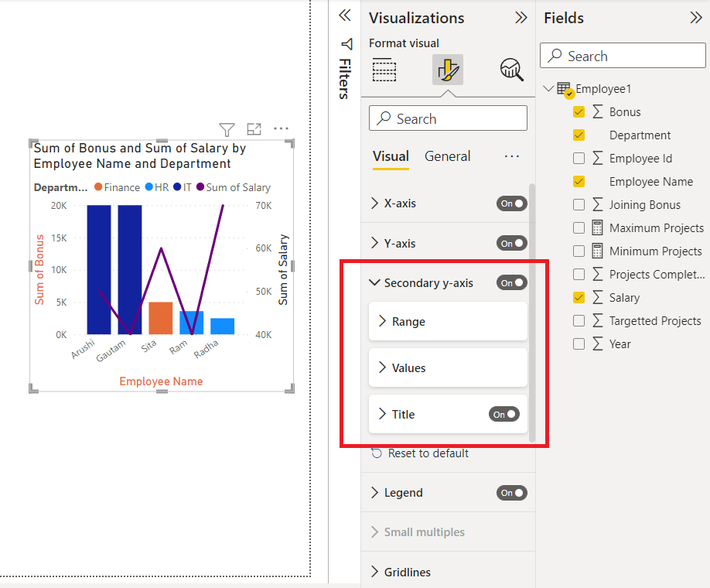Open the Analytics magnifier icon
Screen dimensions: 710x588
coord(512,70)
